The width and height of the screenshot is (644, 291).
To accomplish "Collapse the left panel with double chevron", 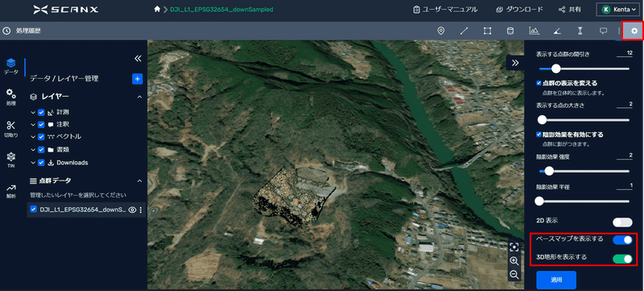I will [x=138, y=58].
